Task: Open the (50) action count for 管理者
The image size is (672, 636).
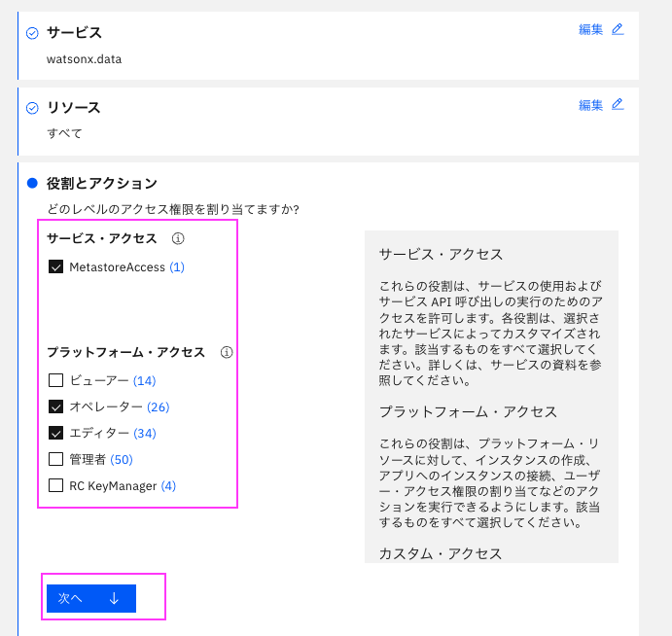Action: (122, 459)
